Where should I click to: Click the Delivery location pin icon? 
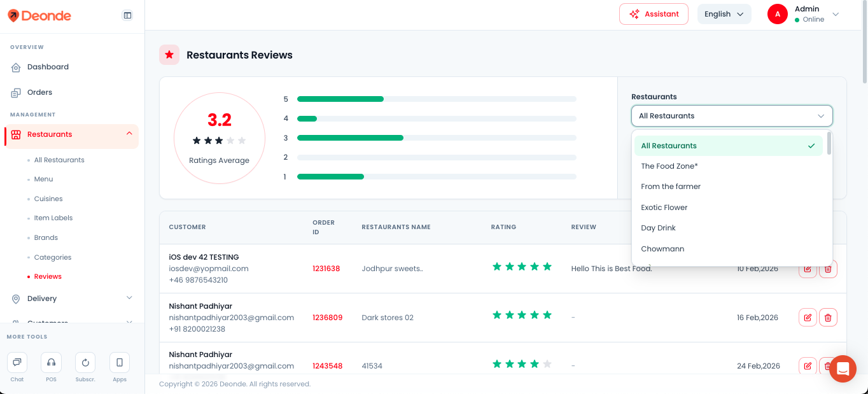click(x=16, y=299)
